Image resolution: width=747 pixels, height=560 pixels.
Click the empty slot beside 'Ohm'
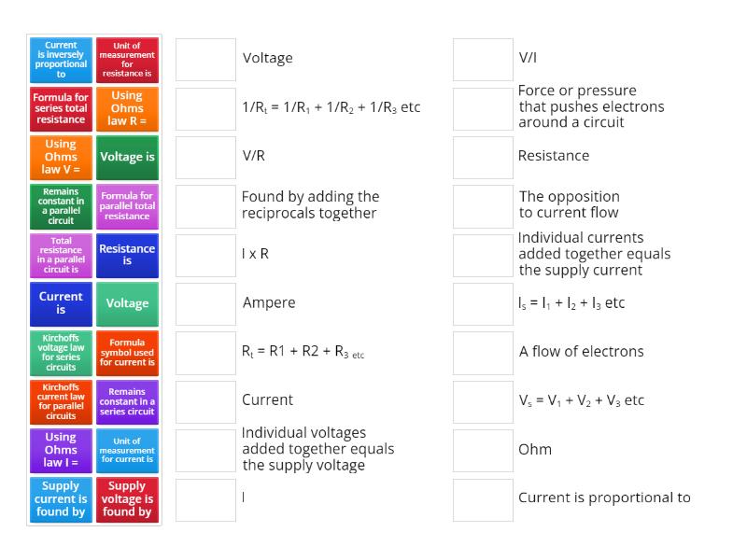pyautogui.click(x=483, y=450)
